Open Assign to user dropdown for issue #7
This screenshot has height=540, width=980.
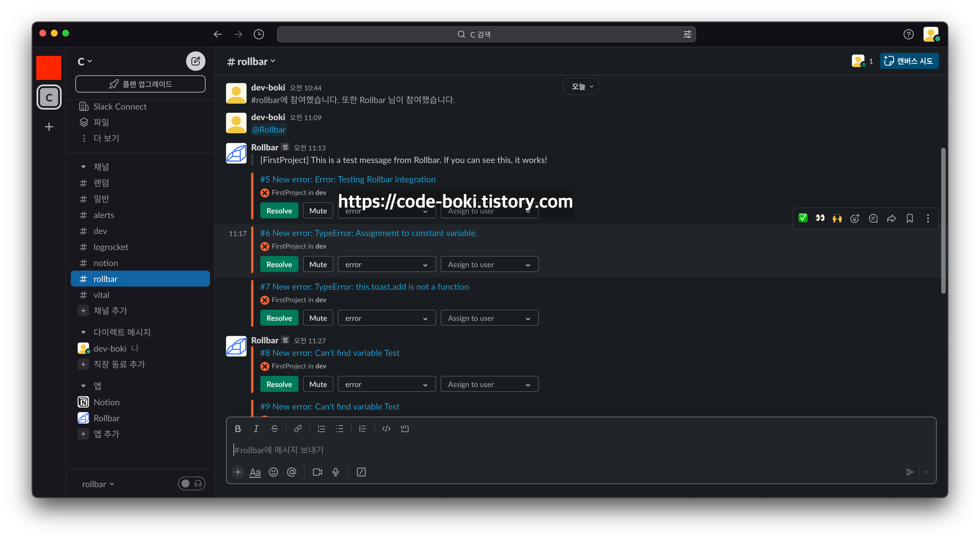tap(489, 319)
